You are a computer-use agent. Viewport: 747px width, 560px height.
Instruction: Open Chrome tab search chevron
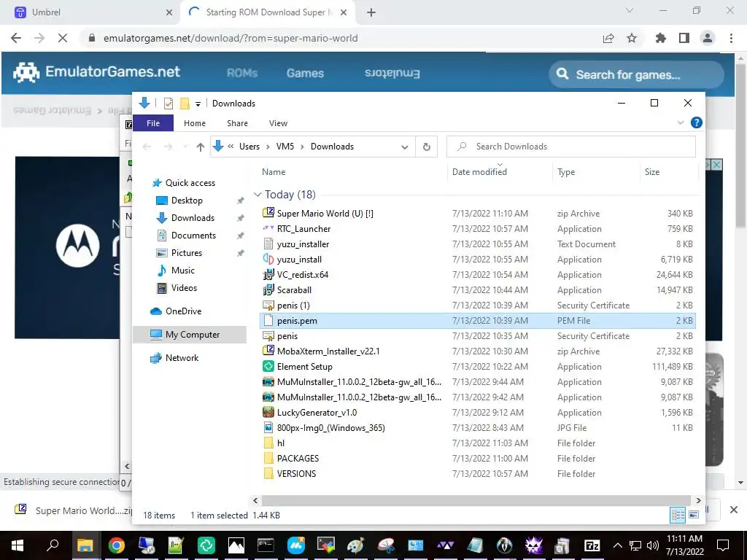pos(630,10)
